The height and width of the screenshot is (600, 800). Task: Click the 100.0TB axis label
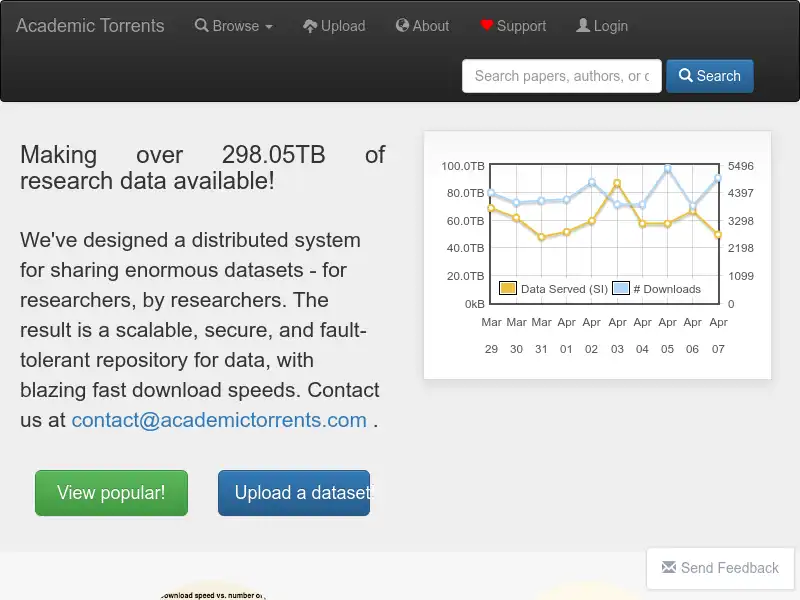463,166
